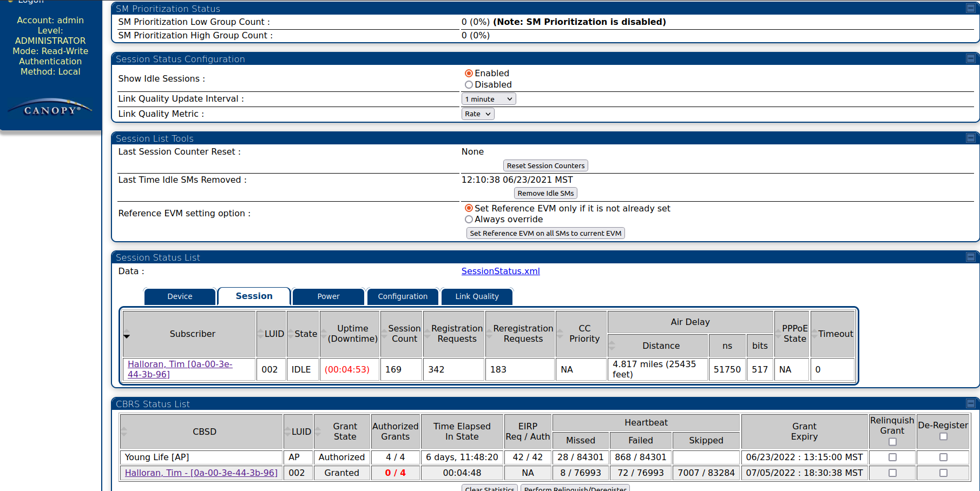Image resolution: width=980 pixels, height=491 pixels.
Task: Switch to the Power tab
Action: 328,297
